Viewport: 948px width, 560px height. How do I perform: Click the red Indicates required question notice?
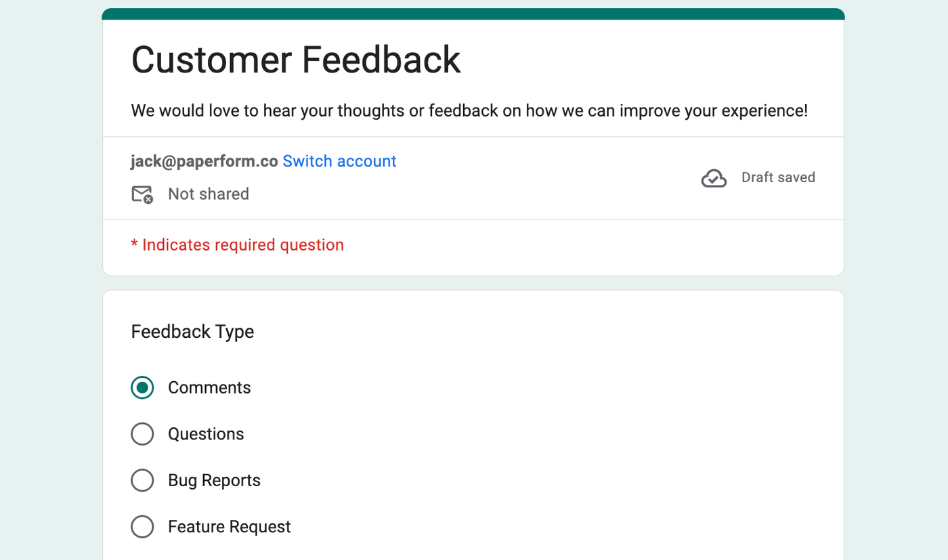coord(238,245)
